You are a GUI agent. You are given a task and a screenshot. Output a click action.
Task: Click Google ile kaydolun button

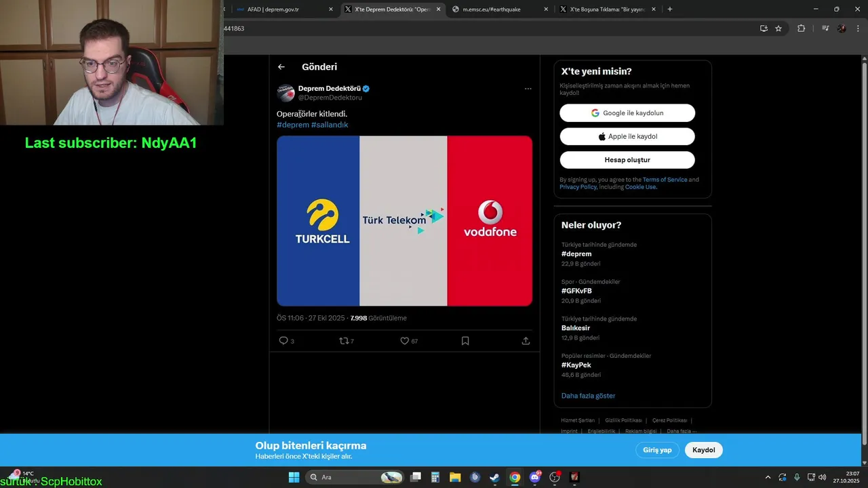tap(627, 113)
